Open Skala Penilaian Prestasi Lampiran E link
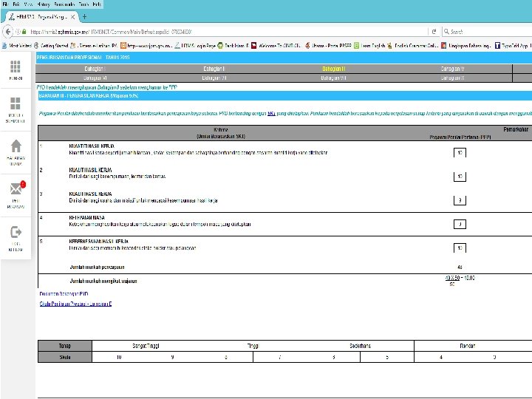This screenshot has width=532, height=399. tap(75, 304)
